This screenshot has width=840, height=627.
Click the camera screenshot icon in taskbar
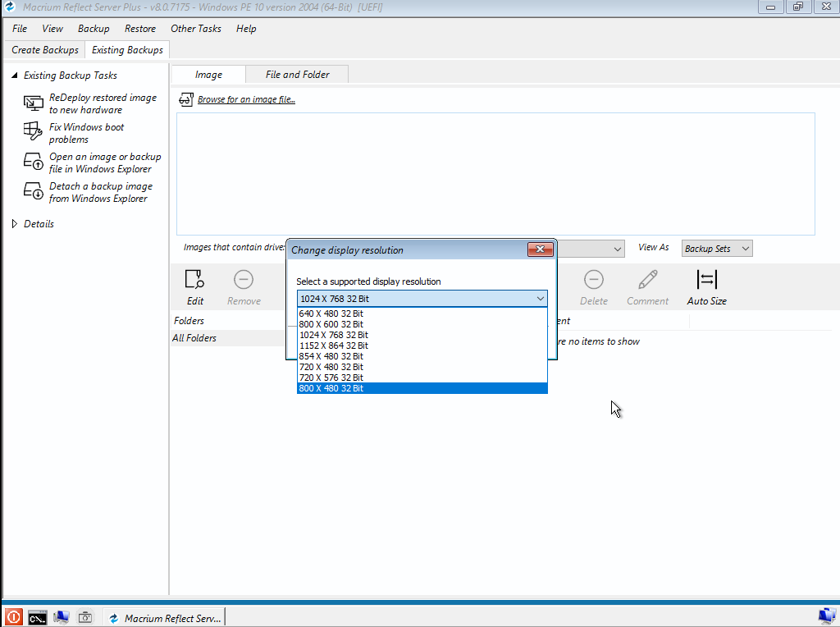tap(84, 617)
